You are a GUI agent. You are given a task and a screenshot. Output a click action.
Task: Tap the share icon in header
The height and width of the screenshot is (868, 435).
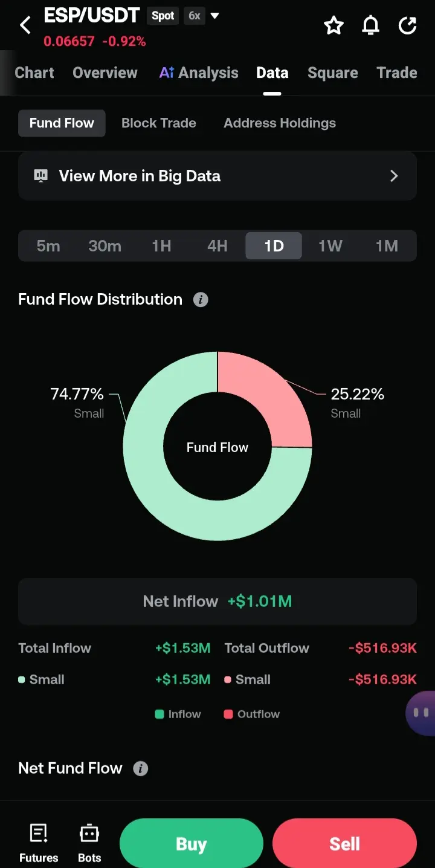(408, 25)
